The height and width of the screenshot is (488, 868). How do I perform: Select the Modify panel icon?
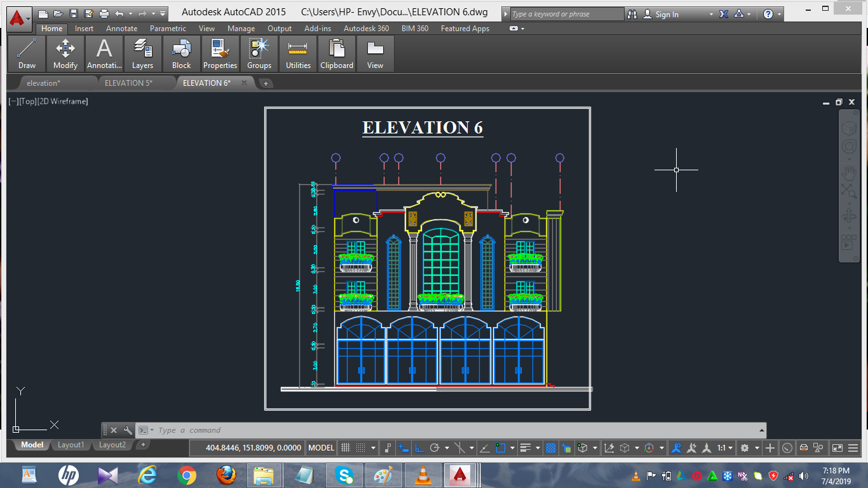point(65,53)
